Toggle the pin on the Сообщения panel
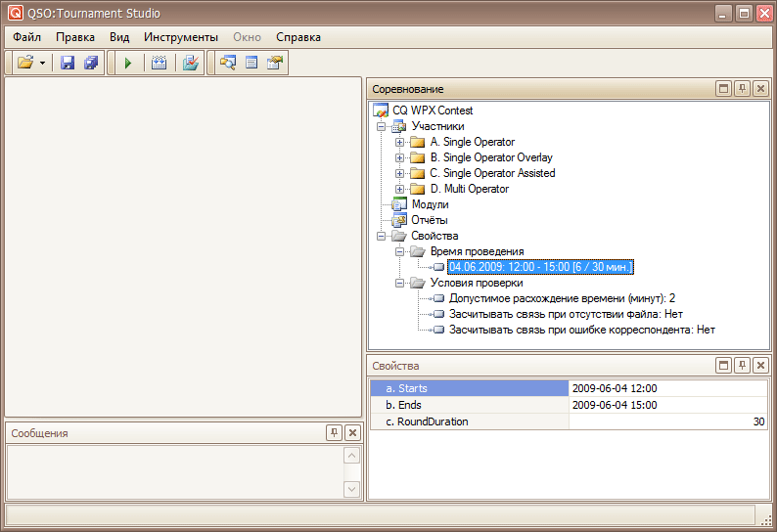 [334, 433]
